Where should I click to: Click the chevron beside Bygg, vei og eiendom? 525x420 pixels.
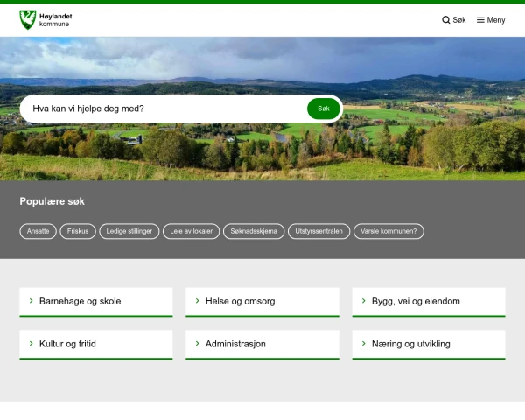(364, 301)
